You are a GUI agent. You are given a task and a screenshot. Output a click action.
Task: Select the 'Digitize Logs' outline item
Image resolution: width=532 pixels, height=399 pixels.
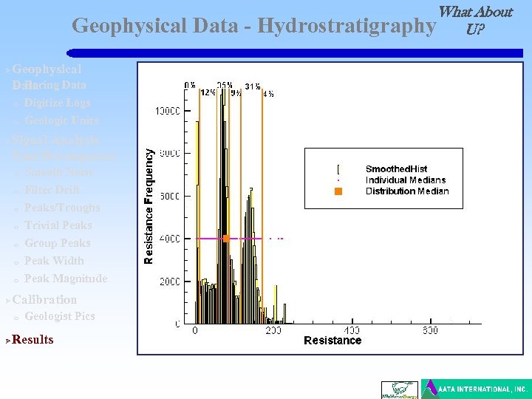pyautogui.click(x=58, y=103)
